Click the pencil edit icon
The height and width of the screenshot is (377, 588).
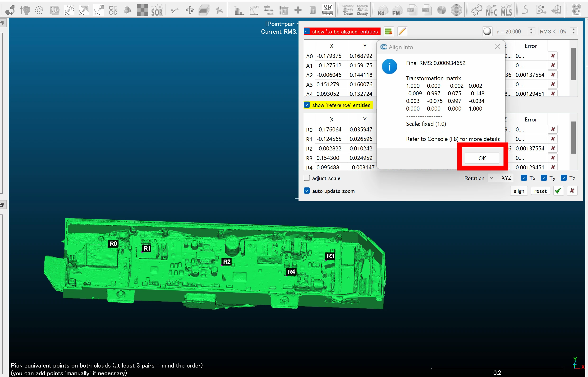pyautogui.click(x=402, y=31)
